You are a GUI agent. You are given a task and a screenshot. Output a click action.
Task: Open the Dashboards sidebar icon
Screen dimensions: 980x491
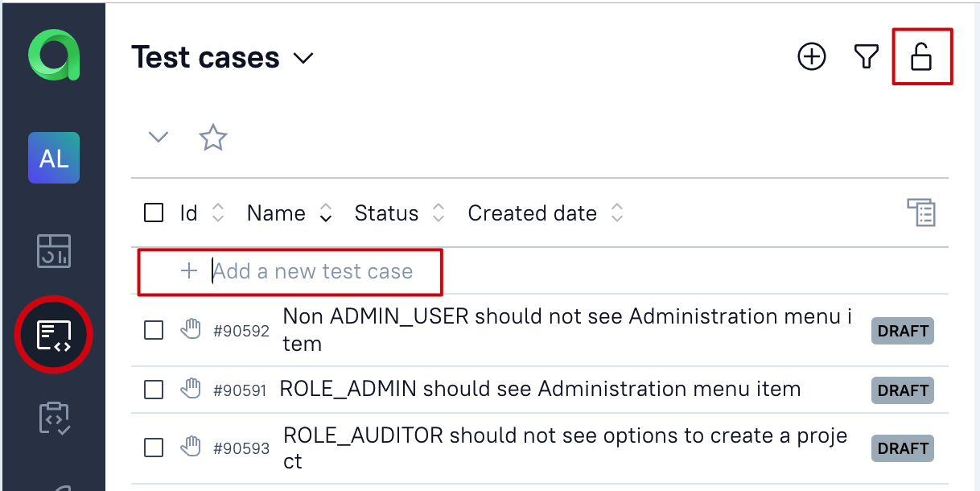54,251
